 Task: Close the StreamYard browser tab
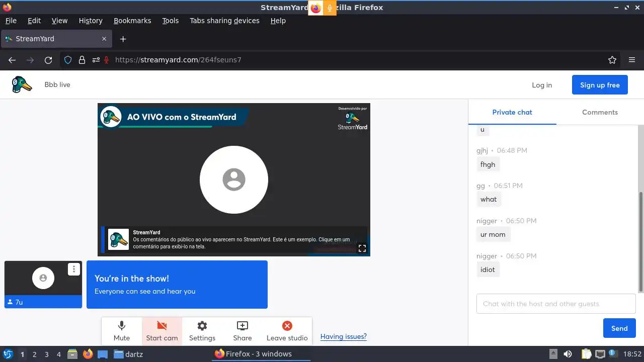coord(104,39)
